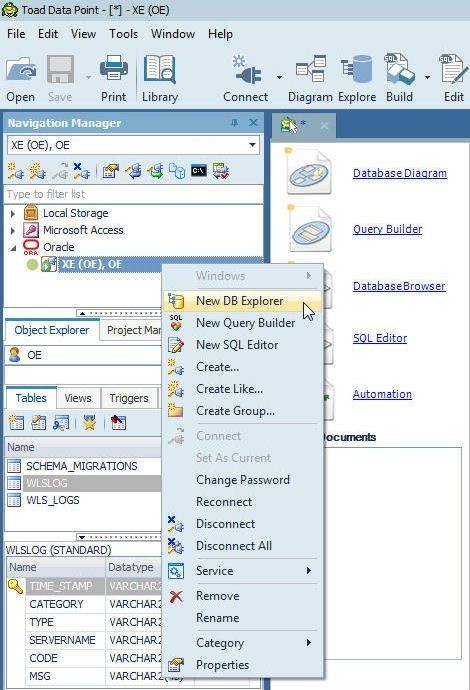The image size is (470, 690).
Task: Click the connection properties icon
Action: (111, 171)
